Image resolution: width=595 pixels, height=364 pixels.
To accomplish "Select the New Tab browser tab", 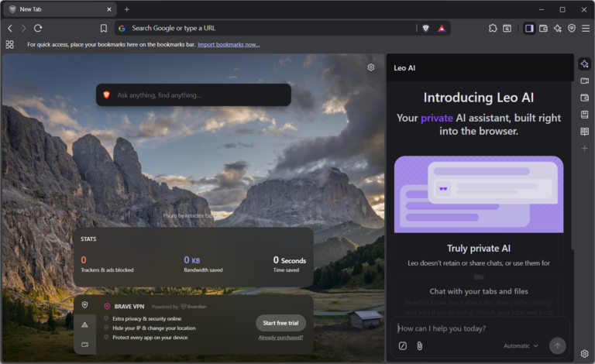I will pos(59,9).
